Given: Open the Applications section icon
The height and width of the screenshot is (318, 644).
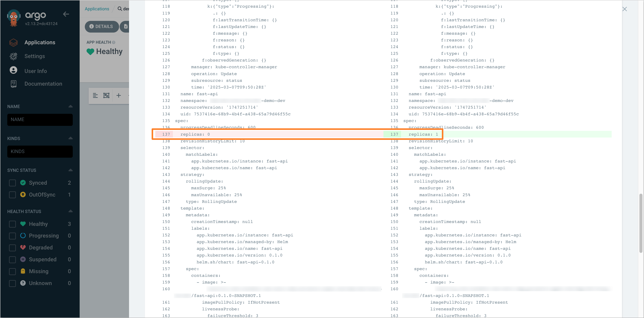Looking at the screenshot, I should (14, 42).
